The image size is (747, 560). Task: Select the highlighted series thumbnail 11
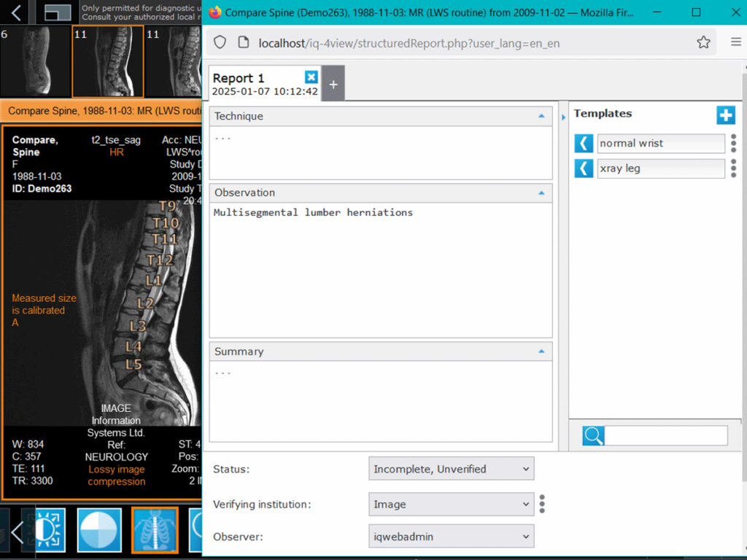[x=108, y=61]
